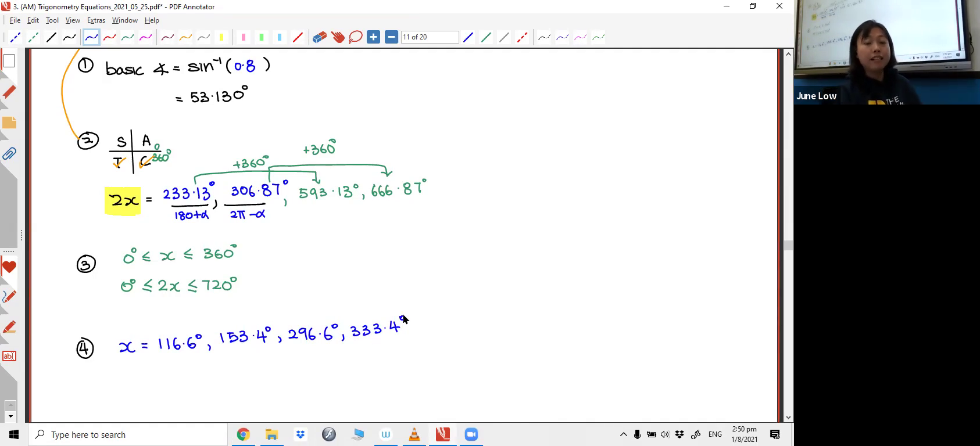The width and height of the screenshot is (980, 446).
Task: Activate the Eraser tool
Action: (x=319, y=37)
